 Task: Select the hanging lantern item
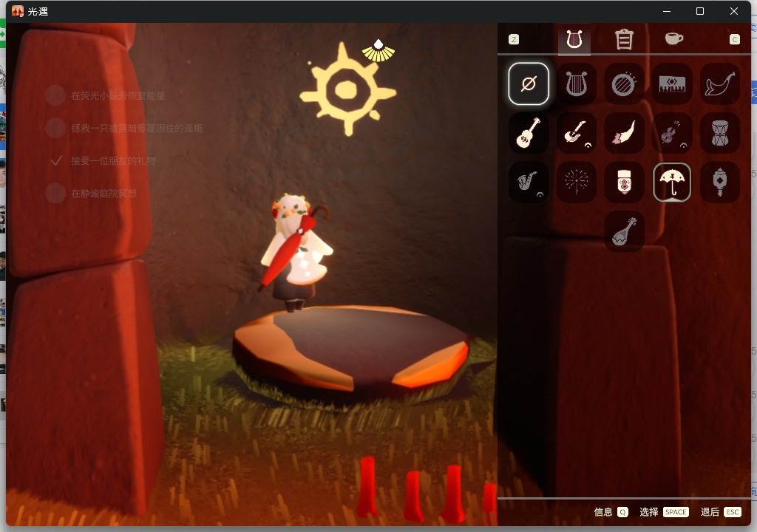tap(719, 182)
